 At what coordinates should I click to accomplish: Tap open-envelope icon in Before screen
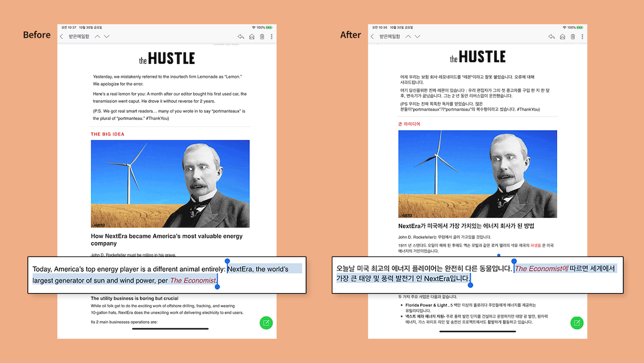[x=252, y=36]
